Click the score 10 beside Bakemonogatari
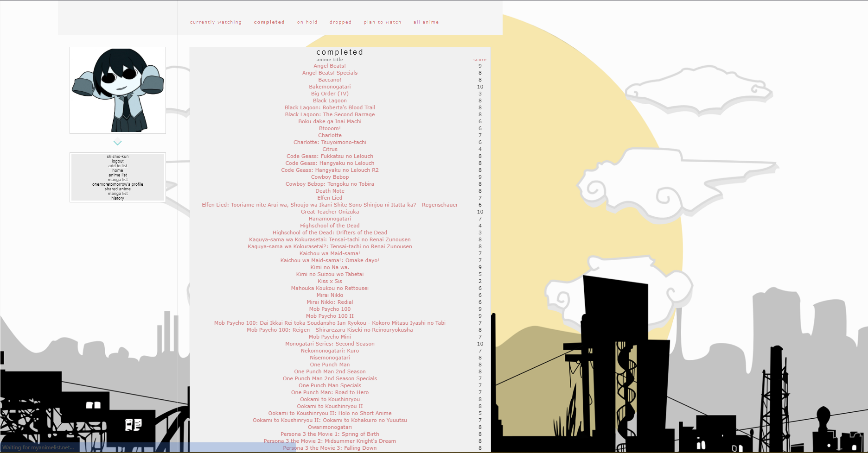The image size is (868, 453). (480, 87)
